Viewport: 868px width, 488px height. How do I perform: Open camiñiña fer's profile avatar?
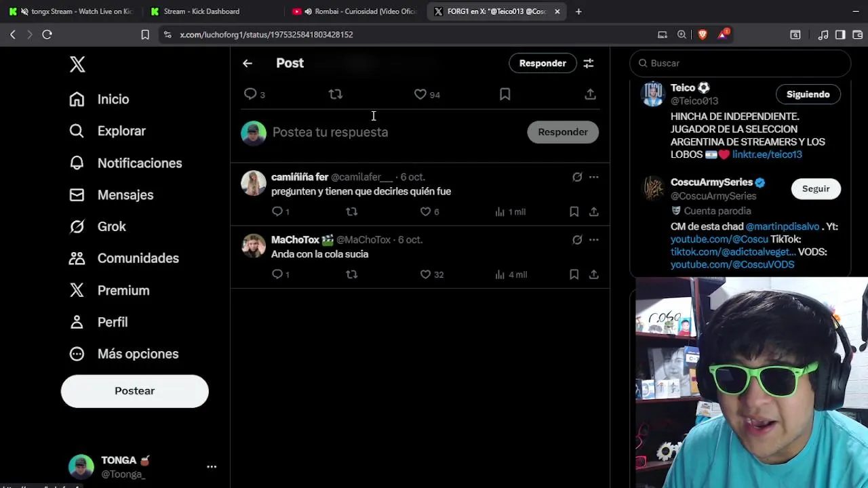click(254, 183)
